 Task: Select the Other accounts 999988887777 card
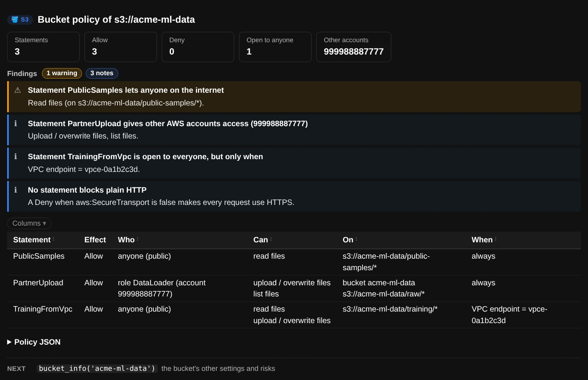(354, 47)
